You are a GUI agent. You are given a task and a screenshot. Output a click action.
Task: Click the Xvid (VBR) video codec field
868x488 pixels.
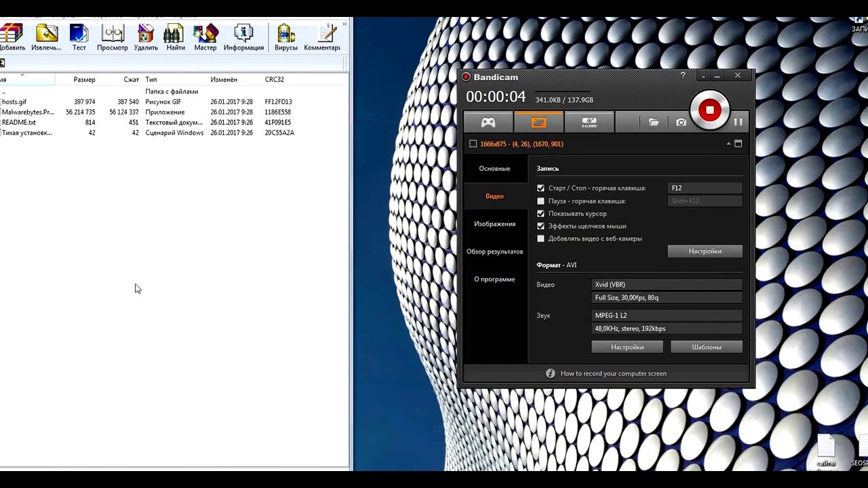667,285
